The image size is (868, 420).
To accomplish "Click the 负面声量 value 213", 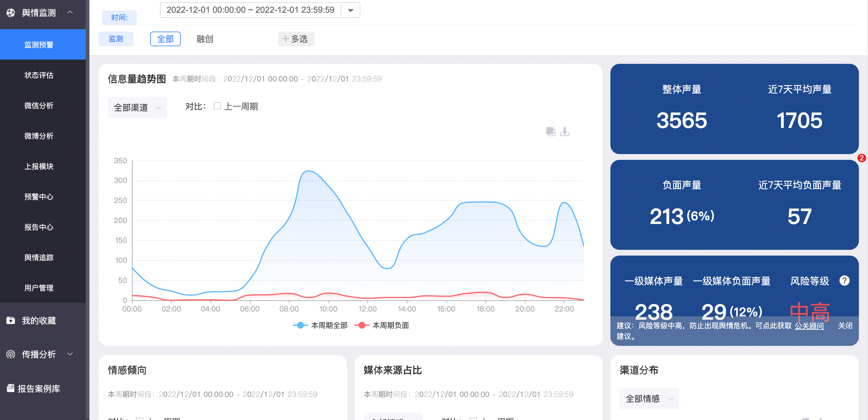I will [666, 216].
